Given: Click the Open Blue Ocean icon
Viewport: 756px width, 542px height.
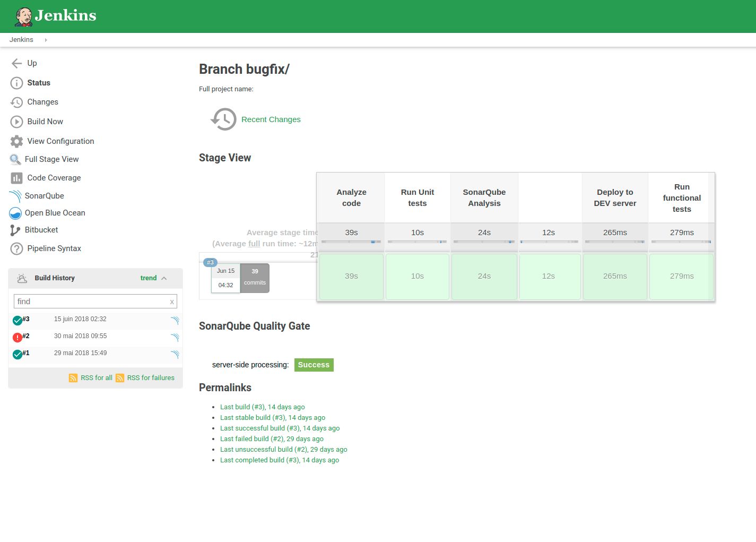Looking at the screenshot, I should pos(15,213).
